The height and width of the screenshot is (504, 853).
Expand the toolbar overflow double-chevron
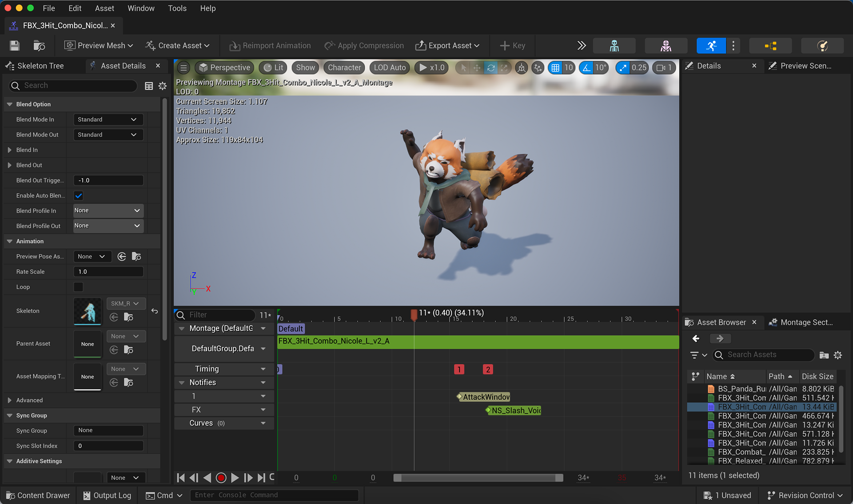pos(582,46)
